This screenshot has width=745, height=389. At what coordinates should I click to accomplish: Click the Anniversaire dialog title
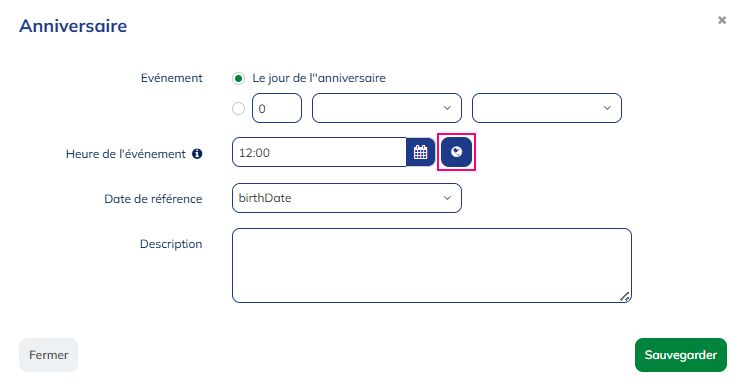[73, 26]
